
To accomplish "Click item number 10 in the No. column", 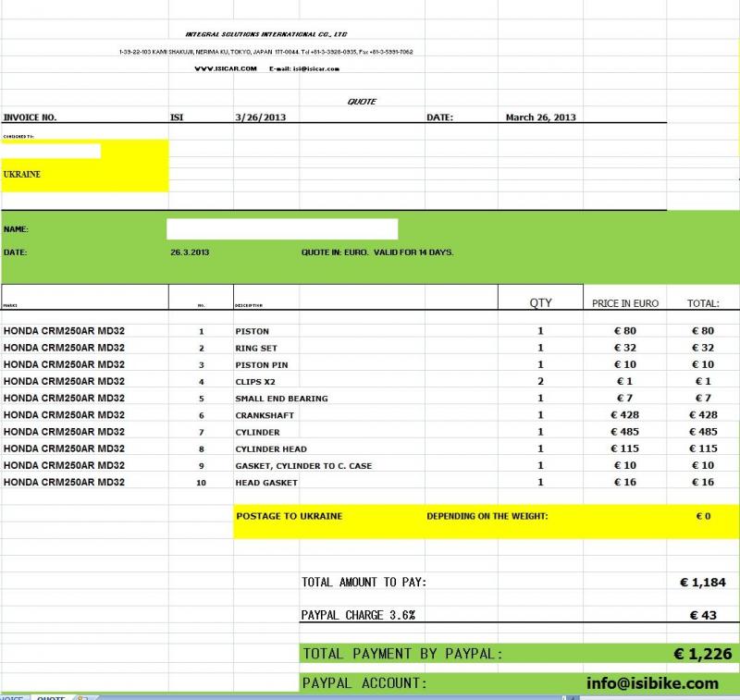I will pos(201,483).
